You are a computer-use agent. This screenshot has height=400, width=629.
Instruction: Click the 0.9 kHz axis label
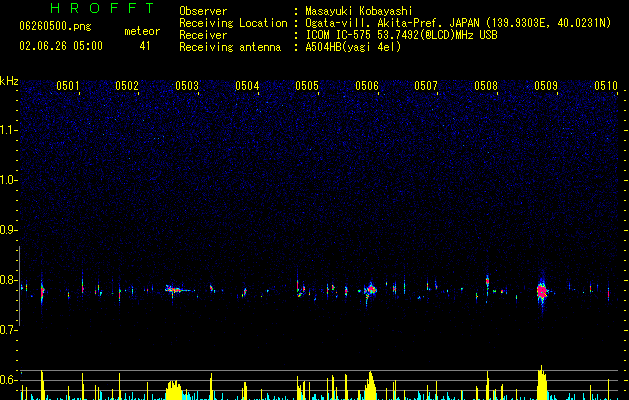8,229
